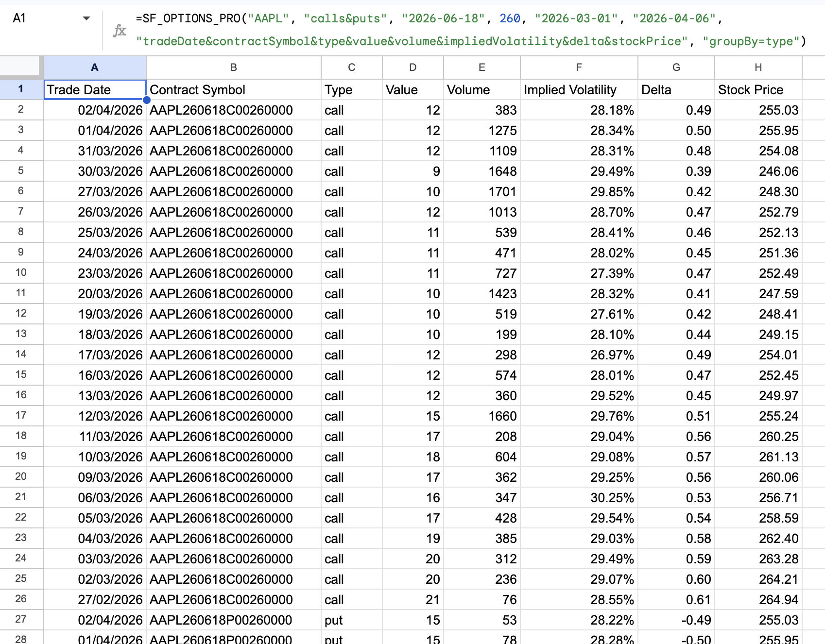
Task: Click the delta cell '0.39'
Action: pyautogui.click(x=676, y=171)
